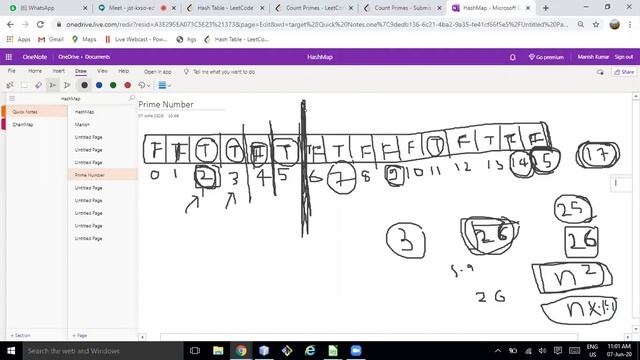Activate the Lasso Select tool
Image resolution: width=640 pixels, height=360 pixels.
point(24,85)
